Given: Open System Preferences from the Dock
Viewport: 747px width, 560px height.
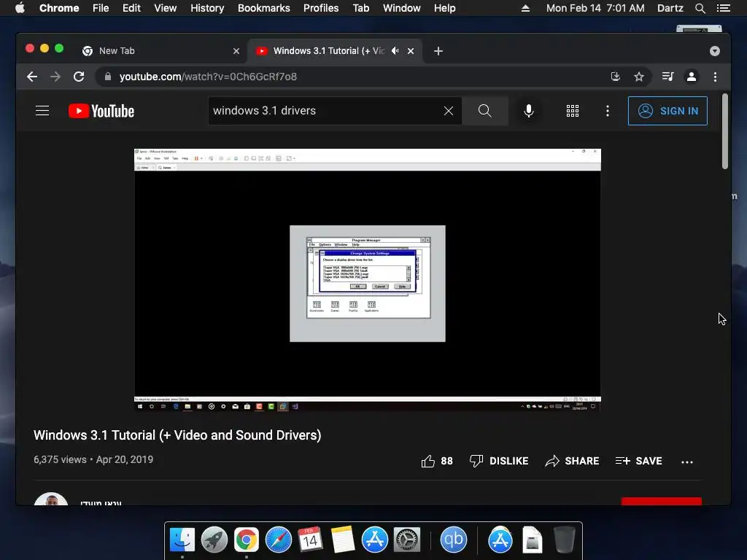Looking at the screenshot, I should [x=407, y=540].
